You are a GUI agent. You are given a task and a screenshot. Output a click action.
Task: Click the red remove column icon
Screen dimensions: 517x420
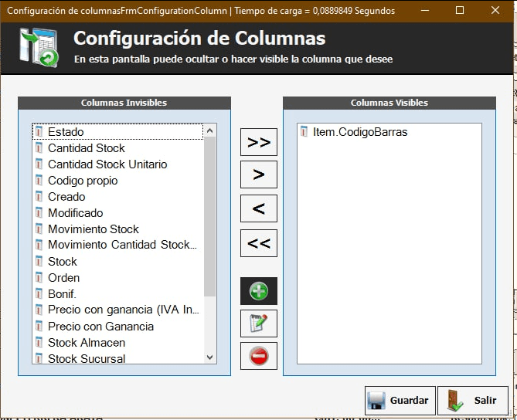click(x=258, y=356)
